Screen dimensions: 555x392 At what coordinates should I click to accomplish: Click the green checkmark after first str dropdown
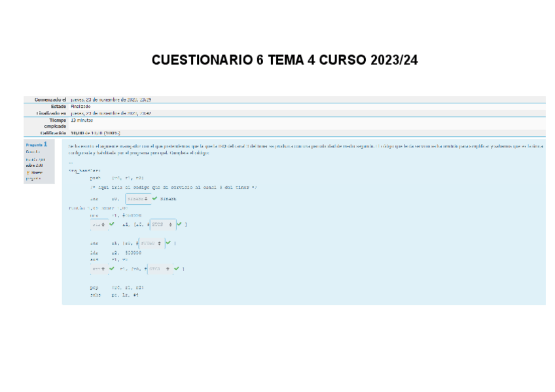point(112,224)
